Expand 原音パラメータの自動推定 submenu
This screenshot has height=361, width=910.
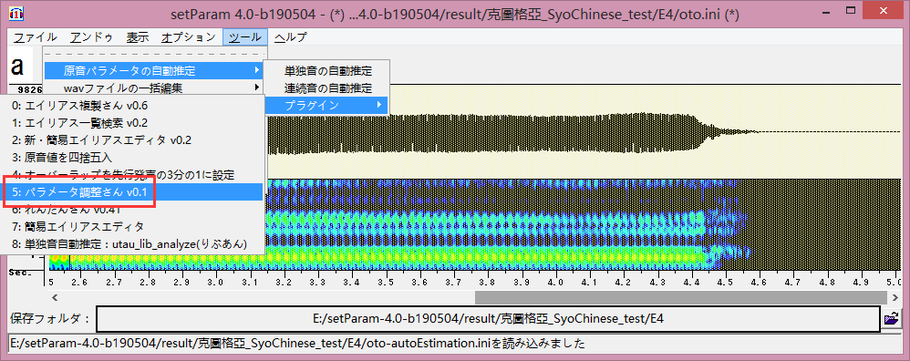point(153,71)
